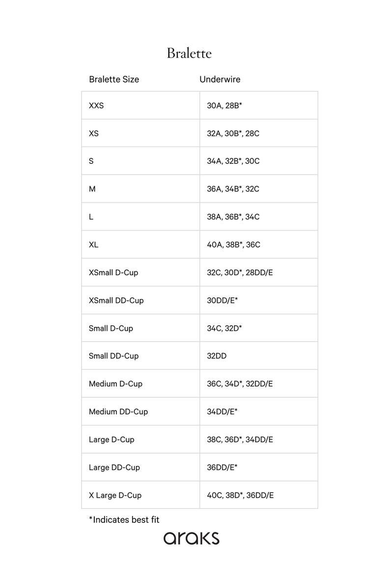This screenshot has height=588, width=383.
Task: Click the 34C, 32D* underwire cell
Action: (224, 328)
